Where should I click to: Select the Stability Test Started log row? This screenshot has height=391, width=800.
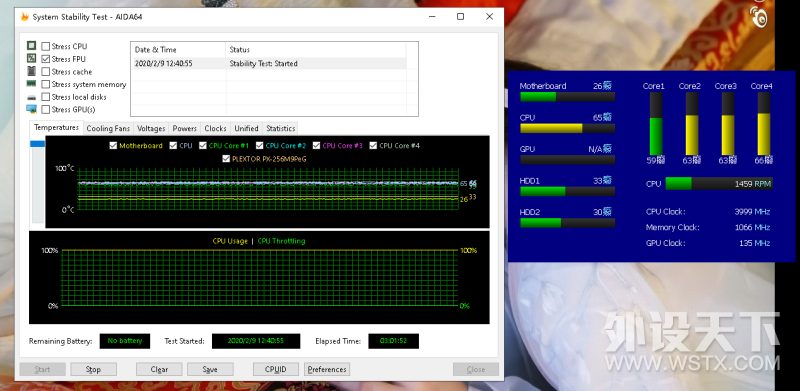[x=269, y=64]
